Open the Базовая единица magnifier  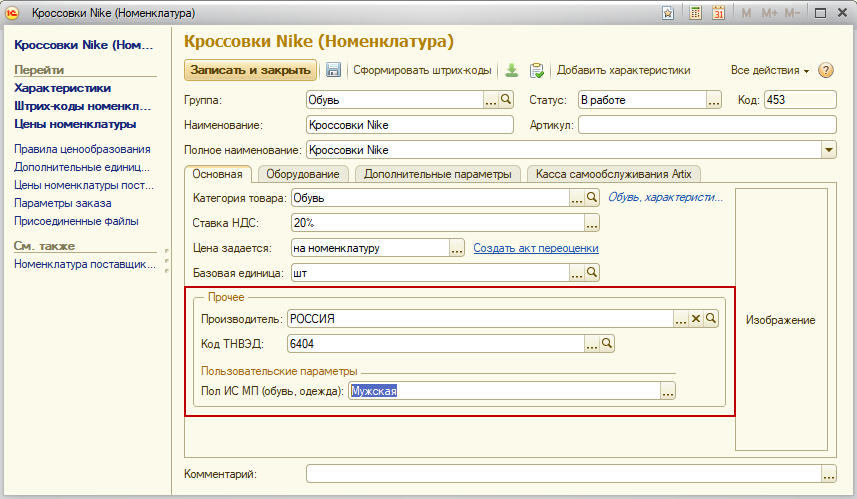click(592, 272)
